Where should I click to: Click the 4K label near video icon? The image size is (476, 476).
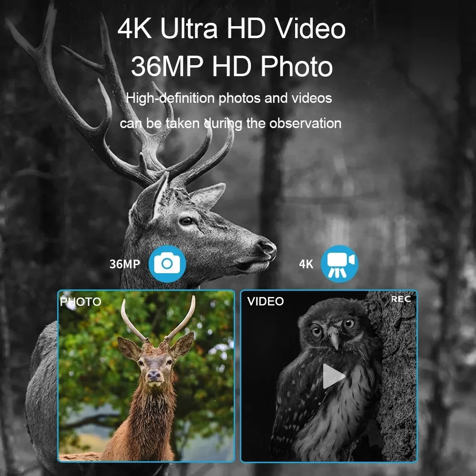tap(306, 264)
